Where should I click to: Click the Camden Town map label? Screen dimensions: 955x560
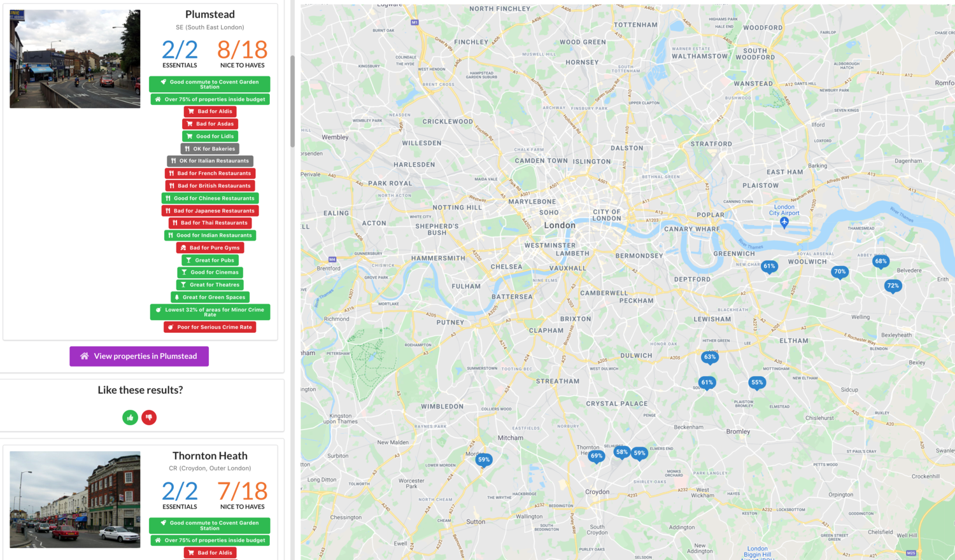coord(541,160)
